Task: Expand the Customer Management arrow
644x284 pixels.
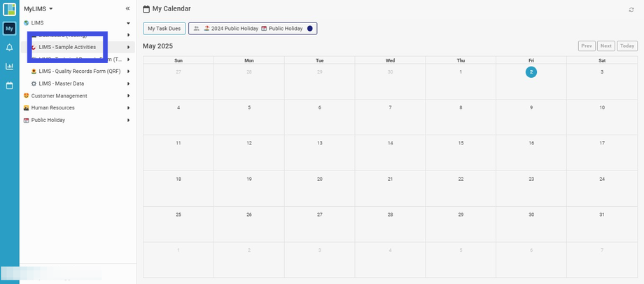Action: [129, 95]
